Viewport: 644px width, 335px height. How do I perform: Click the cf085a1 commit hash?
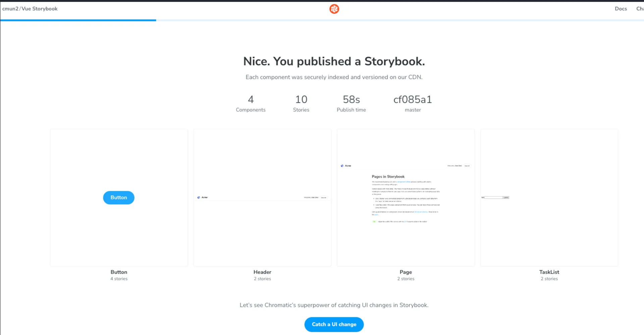[413, 99]
